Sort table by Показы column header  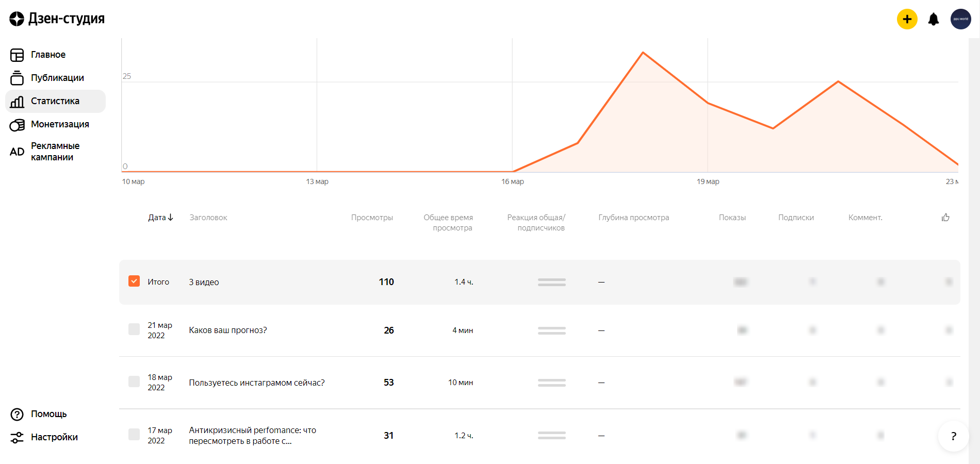pos(732,218)
